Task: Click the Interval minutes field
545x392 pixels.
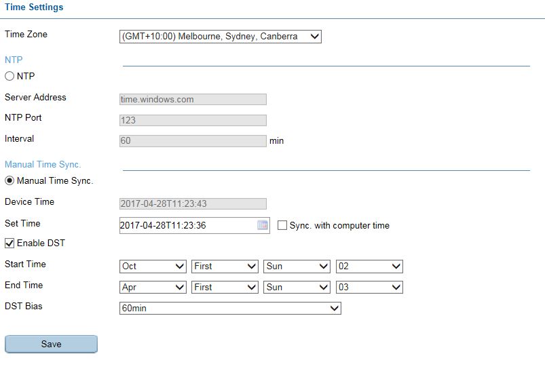Action: click(x=193, y=141)
